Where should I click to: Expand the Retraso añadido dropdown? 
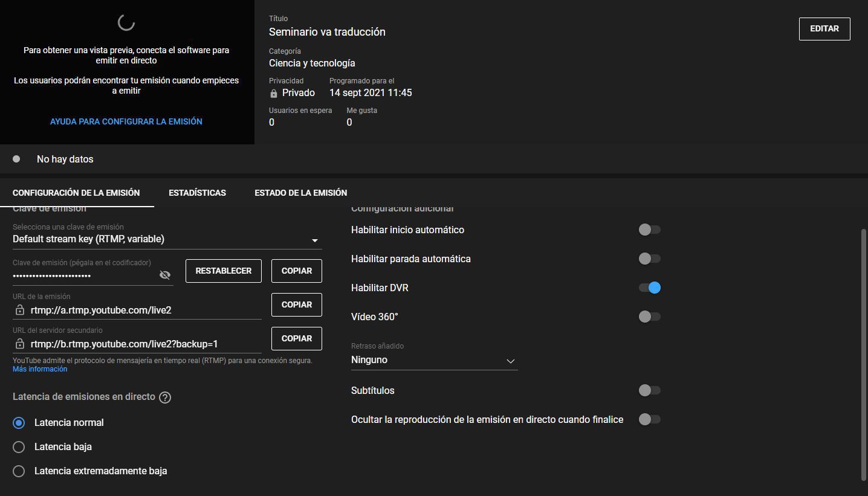434,360
